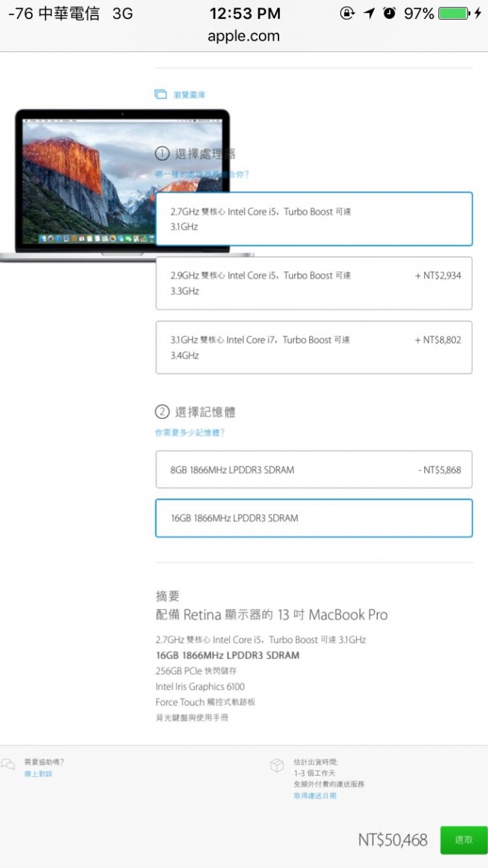Tap the apple.com address bar
Image resolution: width=488 pixels, height=868 pixels.
coord(244,37)
